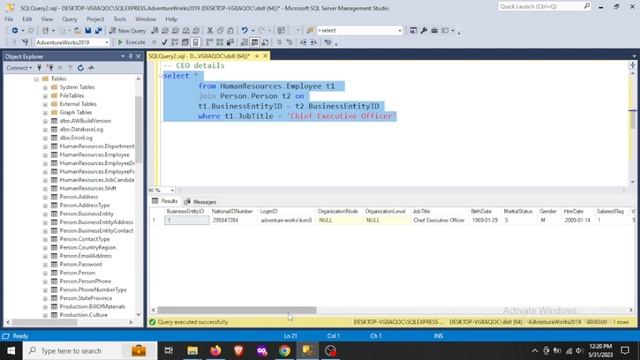Screen dimensions: 640x360
Task: Click the New Query toolbar button
Action: pyautogui.click(x=127, y=31)
